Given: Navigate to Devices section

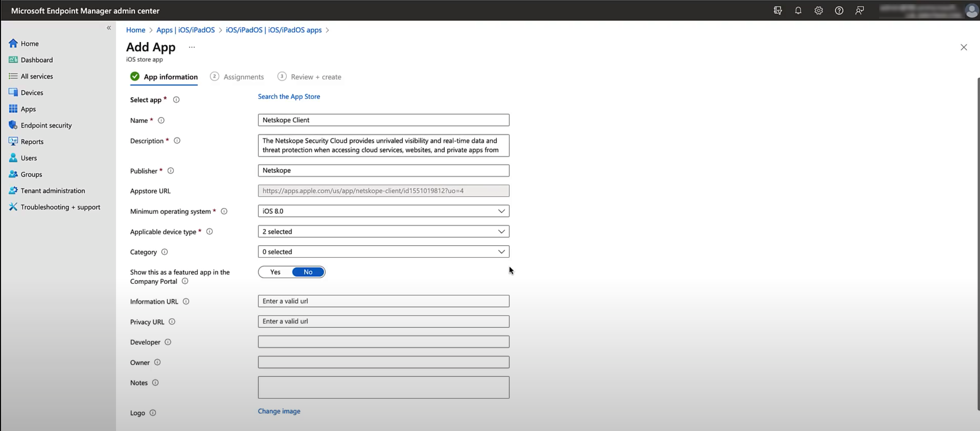Looking at the screenshot, I should (31, 93).
